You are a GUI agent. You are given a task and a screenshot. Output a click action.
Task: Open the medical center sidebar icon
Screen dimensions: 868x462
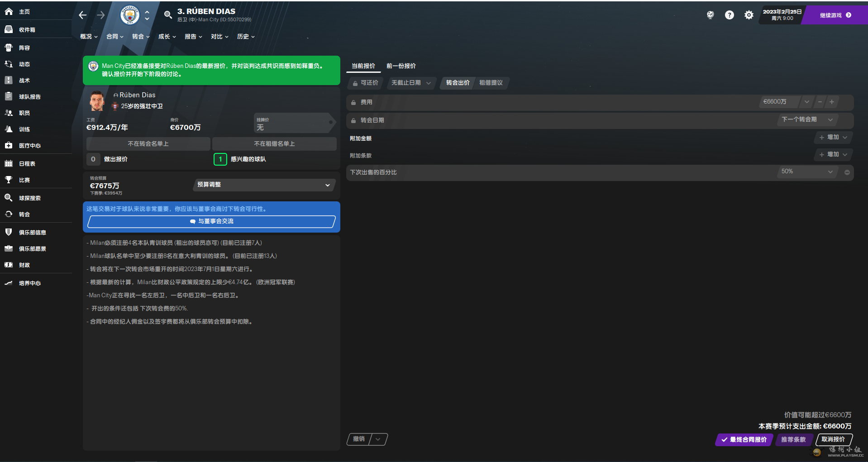click(x=9, y=145)
